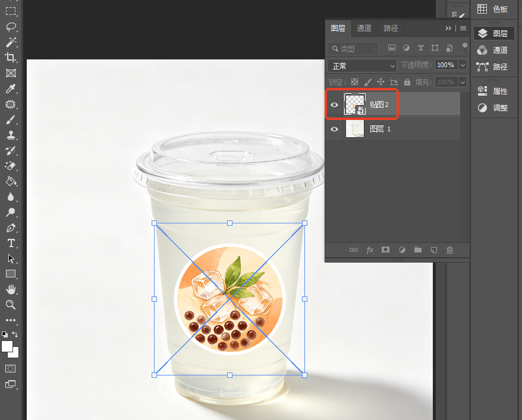Select the Crop tool
The width and height of the screenshot is (522, 420).
pyautogui.click(x=11, y=58)
